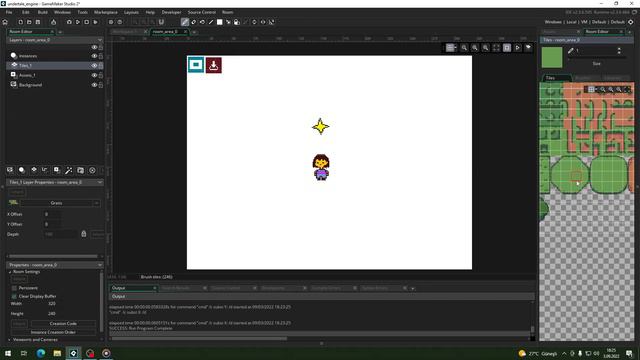Zoom in on room canvas
The image size is (640, 360).
(485, 48)
